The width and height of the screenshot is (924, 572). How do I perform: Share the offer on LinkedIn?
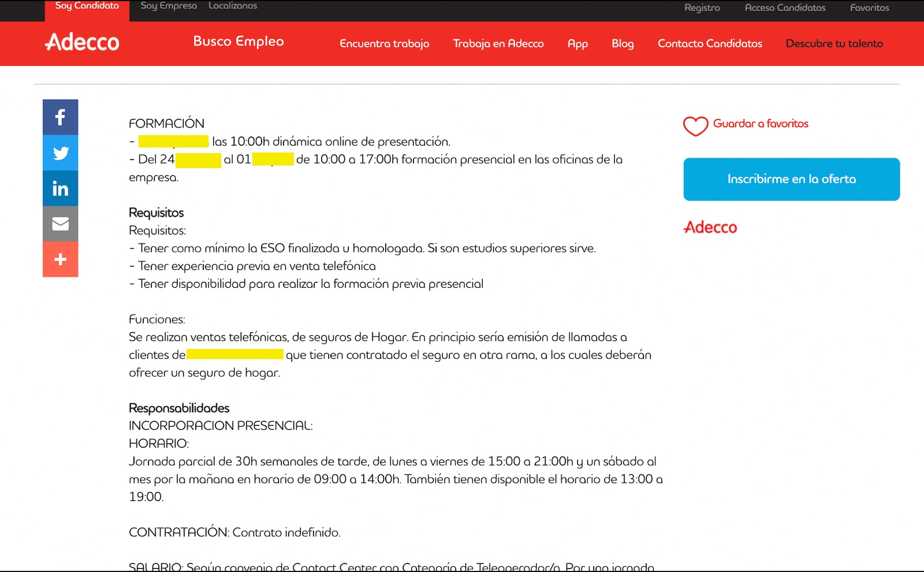[x=60, y=188]
